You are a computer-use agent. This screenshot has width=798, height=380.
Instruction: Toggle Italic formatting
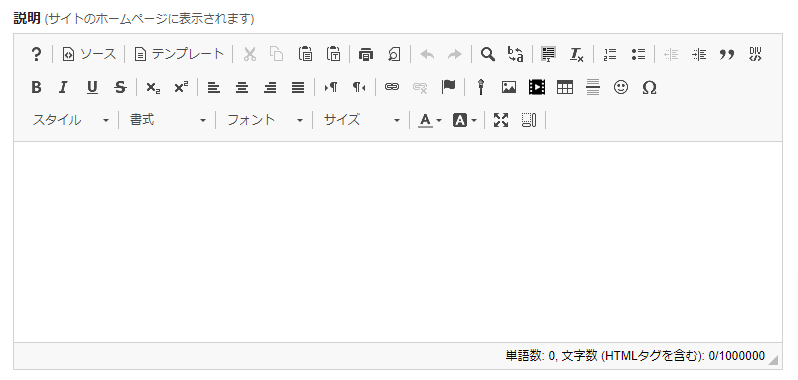pos(63,87)
